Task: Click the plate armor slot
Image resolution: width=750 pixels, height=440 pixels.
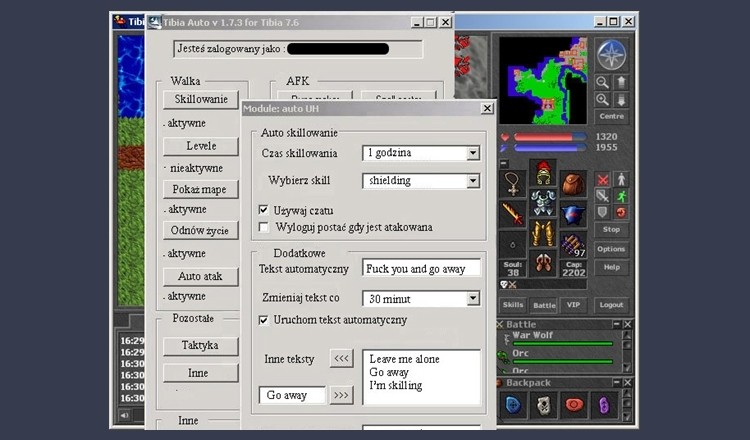Action: click(543, 202)
